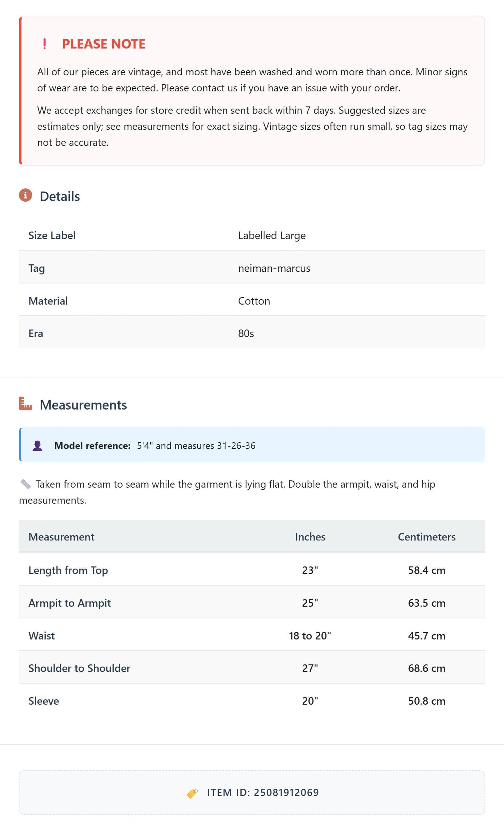Click the Era 80s value
This screenshot has width=504, height=831.
tap(246, 334)
